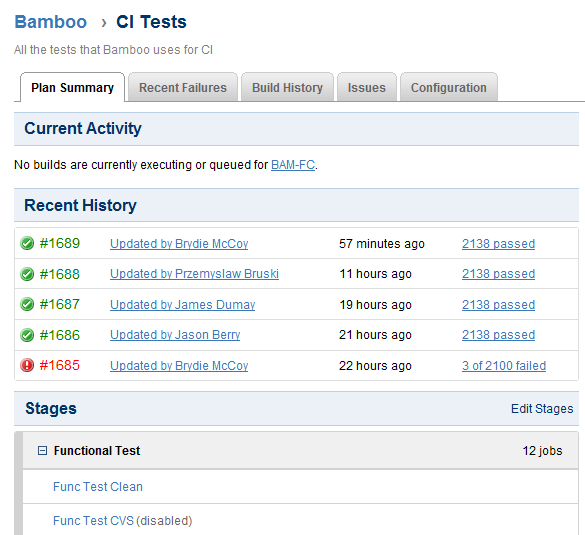View 2138 passed tests for build #1688
This screenshot has height=535, width=585.
click(498, 274)
